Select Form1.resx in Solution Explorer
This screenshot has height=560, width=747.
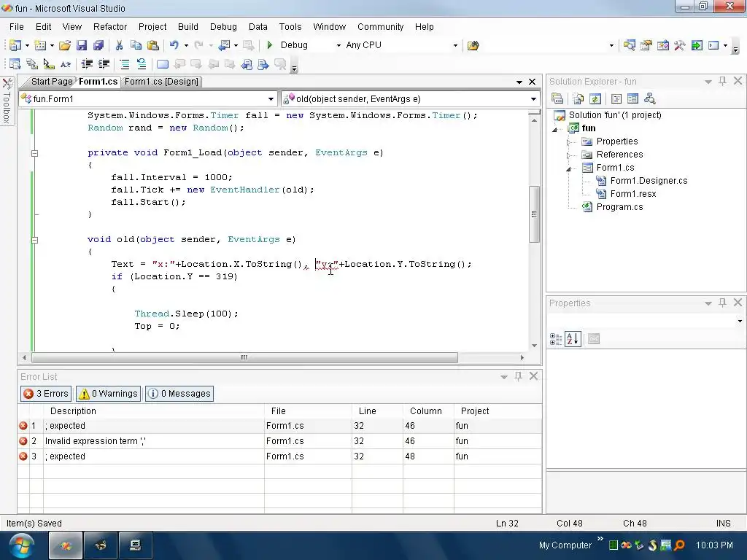(x=633, y=194)
